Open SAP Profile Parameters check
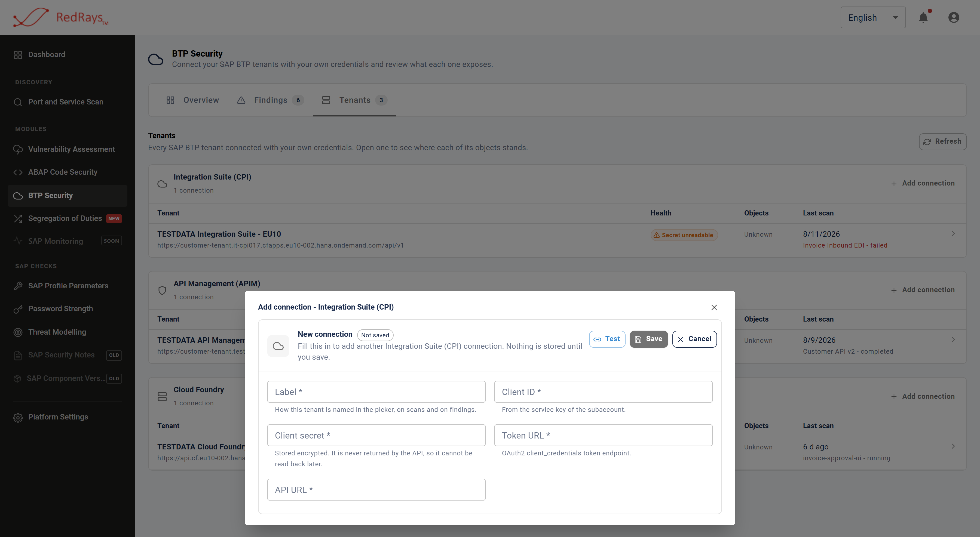The width and height of the screenshot is (980, 537). 67,286
